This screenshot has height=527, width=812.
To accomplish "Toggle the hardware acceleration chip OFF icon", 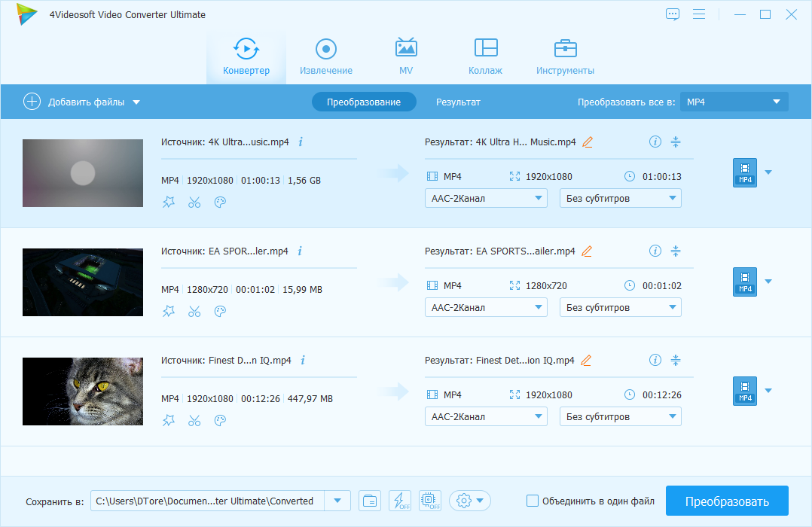I will [430, 501].
